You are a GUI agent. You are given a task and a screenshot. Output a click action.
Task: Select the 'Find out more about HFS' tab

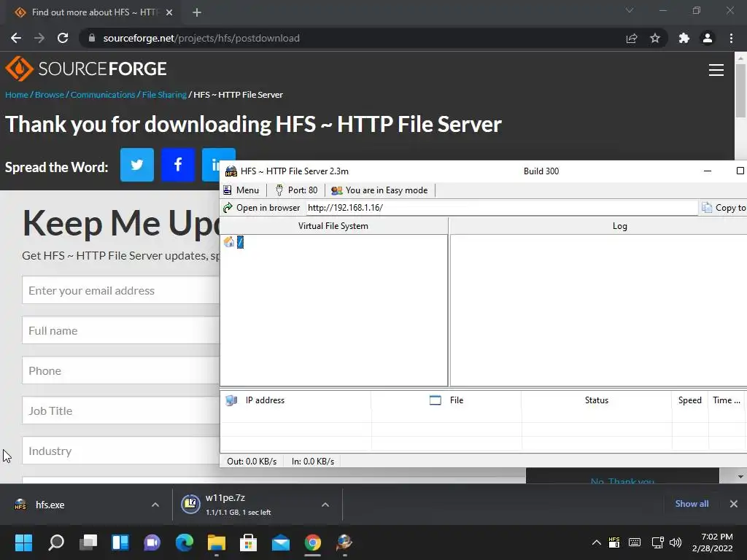tap(94, 12)
